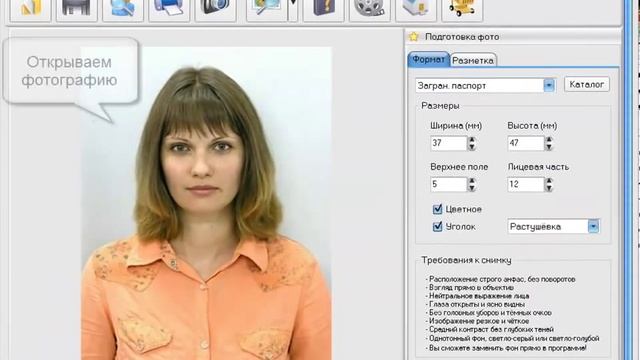Click requirement line 'Средний контраст без глубоких теней'

(490, 329)
